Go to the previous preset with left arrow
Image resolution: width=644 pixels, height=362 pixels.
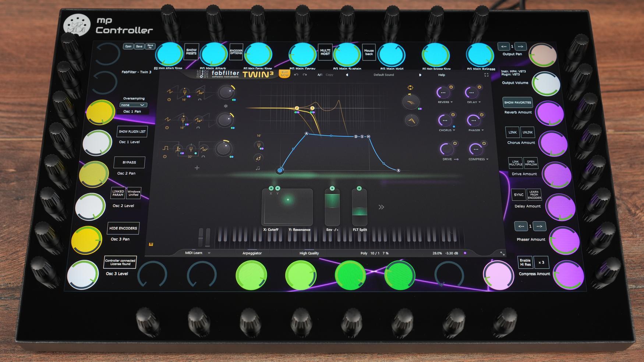(347, 75)
